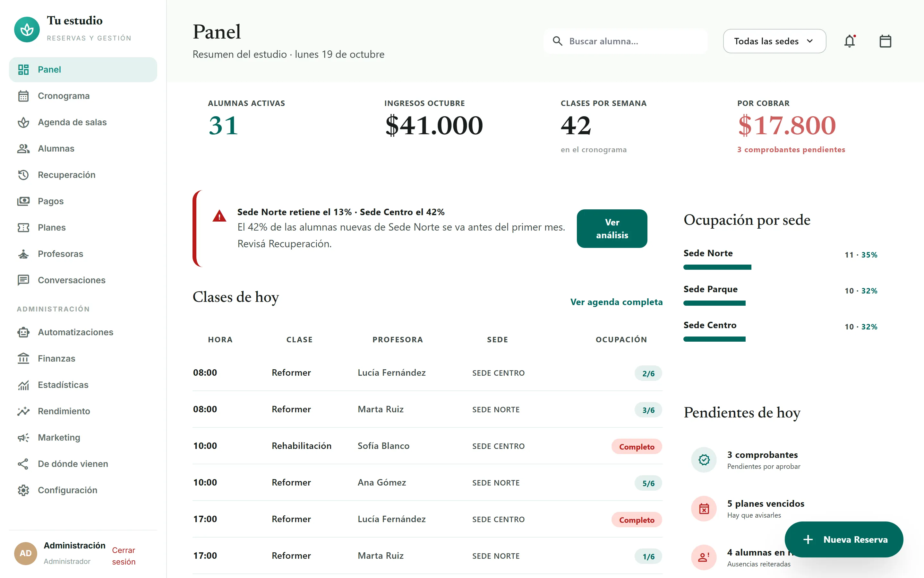This screenshot has height=578, width=924.
Task: Open Conversaciones section
Action: coord(83,280)
